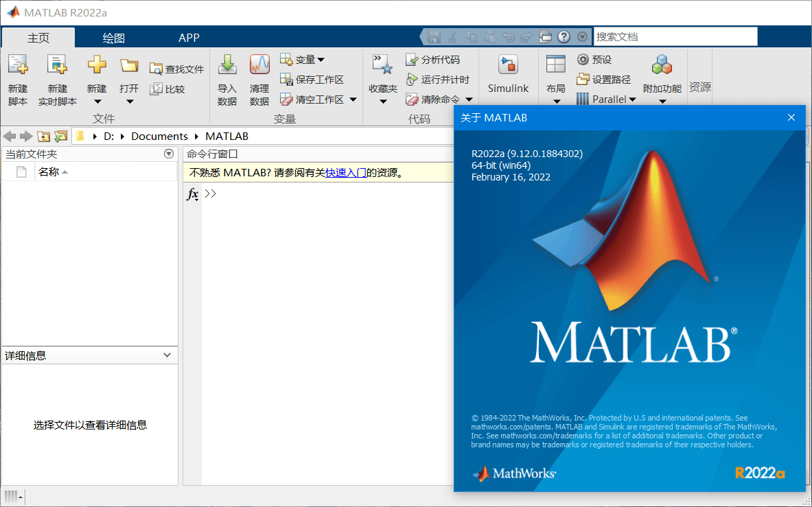Screen dimensions: 812x507
Task: Open the Getting Started (快速入门) link
Action: click(345, 173)
